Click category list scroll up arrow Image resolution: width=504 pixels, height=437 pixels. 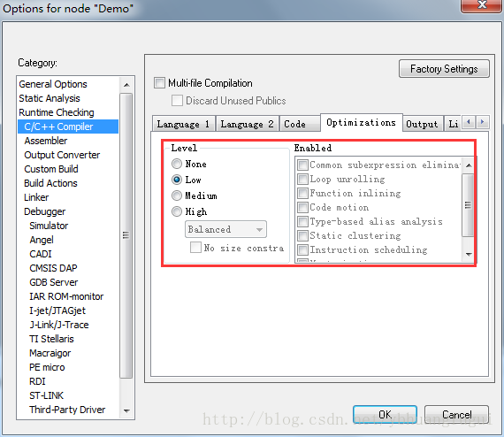126,85
